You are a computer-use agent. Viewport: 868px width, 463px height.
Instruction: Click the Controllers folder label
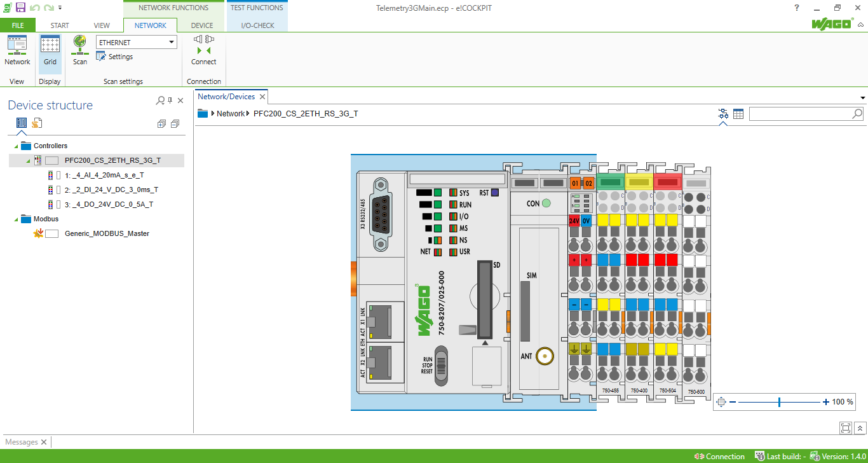(x=50, y=146)
